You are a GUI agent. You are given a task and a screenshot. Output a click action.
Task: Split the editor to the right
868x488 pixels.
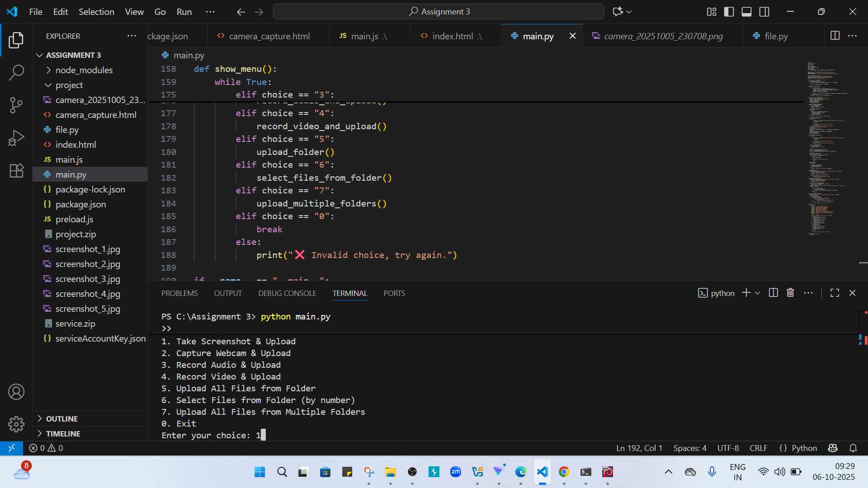(x=835, y=36)
